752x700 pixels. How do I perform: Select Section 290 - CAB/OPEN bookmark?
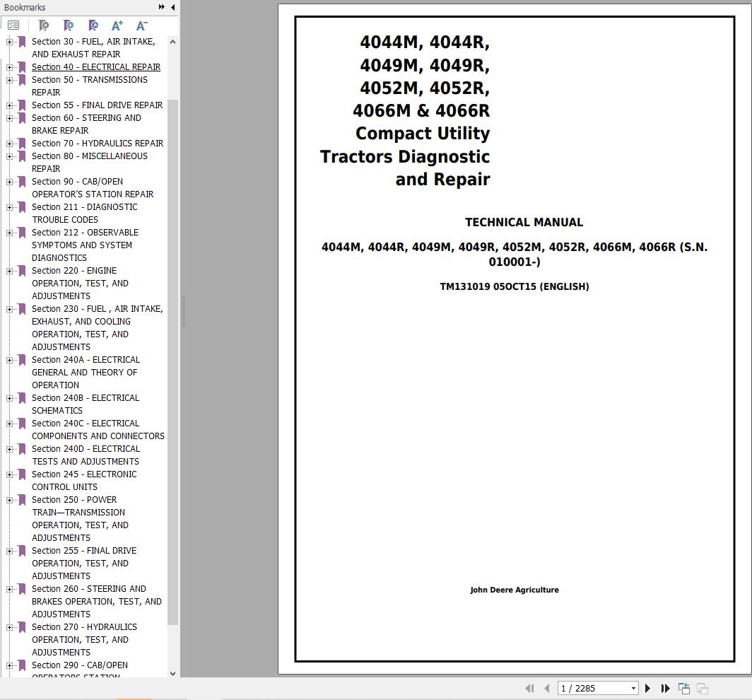click(x=80, y=670)
